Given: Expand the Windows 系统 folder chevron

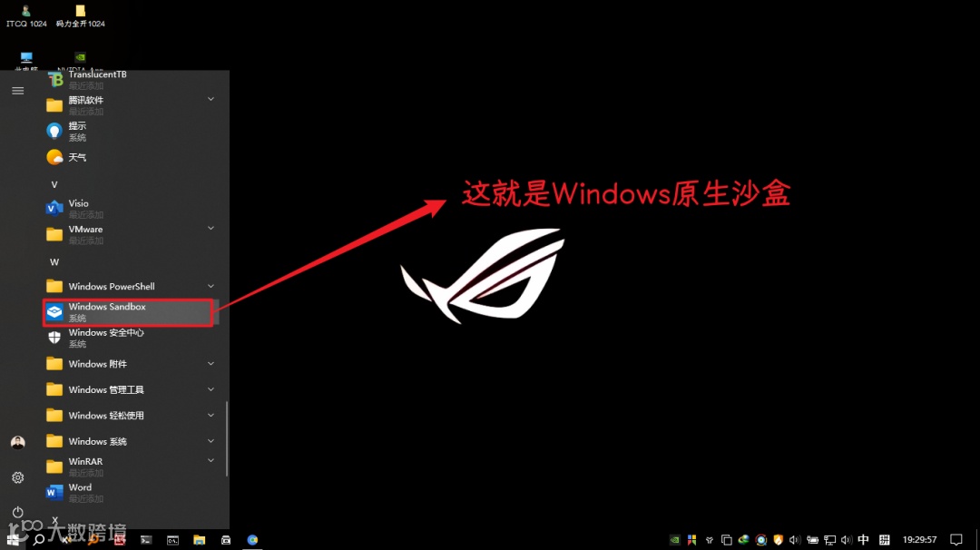Looking at the screenshot, I should (211, 440).
